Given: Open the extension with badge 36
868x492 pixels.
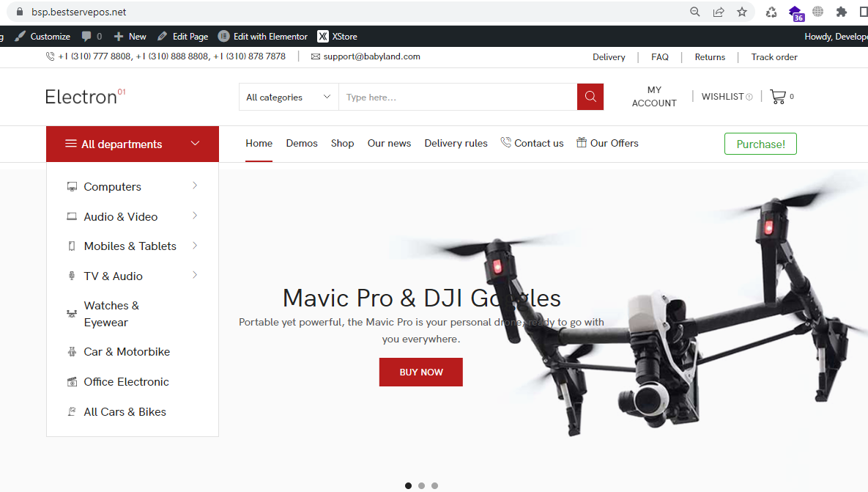Looking at the screenshot, I should (x=796, y=12).
